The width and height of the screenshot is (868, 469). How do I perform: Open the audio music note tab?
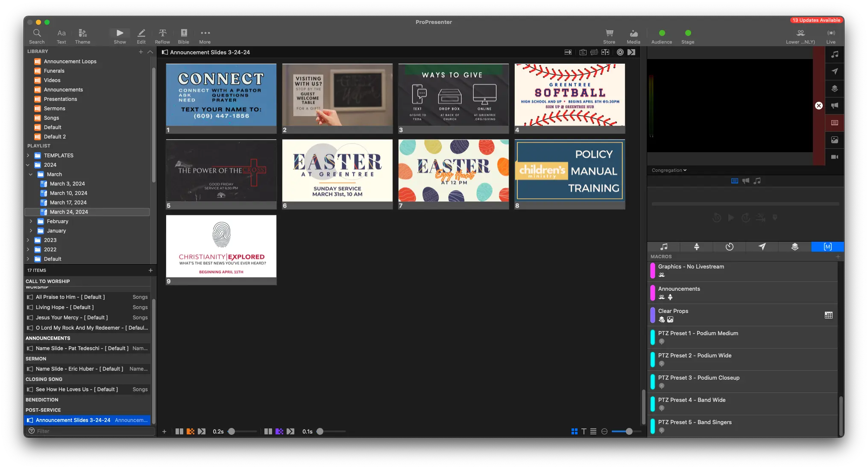click(x=664, y=247)
